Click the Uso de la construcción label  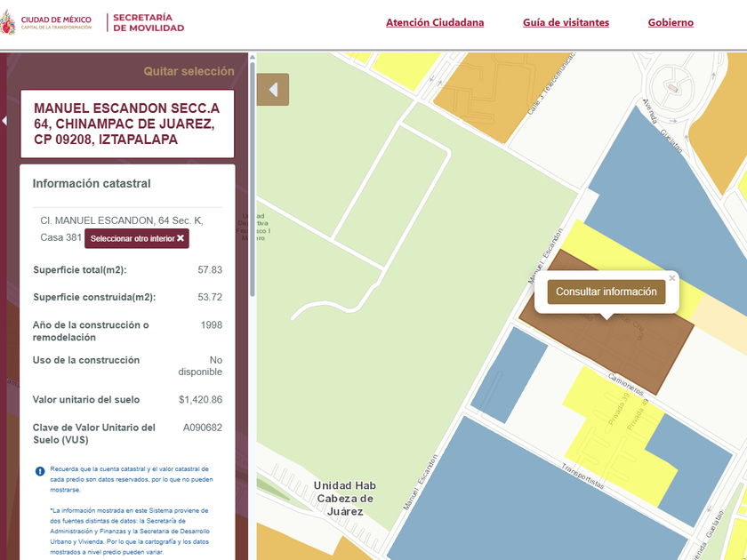coord(85,361)
